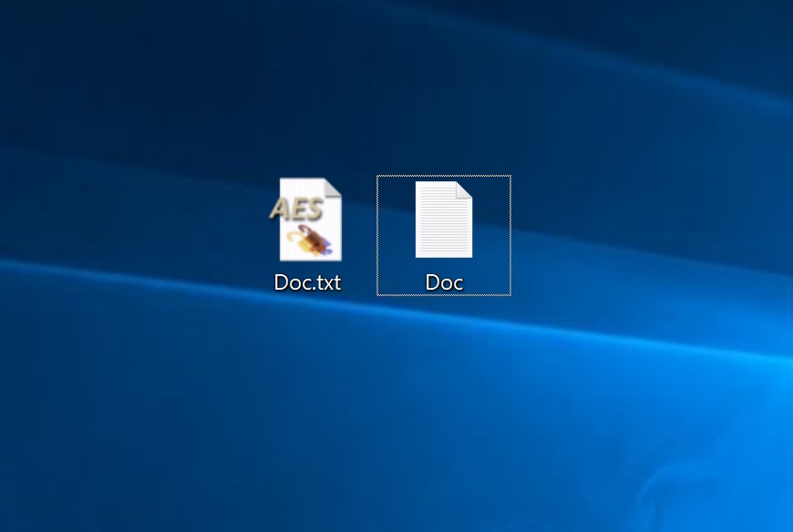793x532 pixels.
Task: Select the AES encrypted Doc.txt file icon
Action: 307,220
